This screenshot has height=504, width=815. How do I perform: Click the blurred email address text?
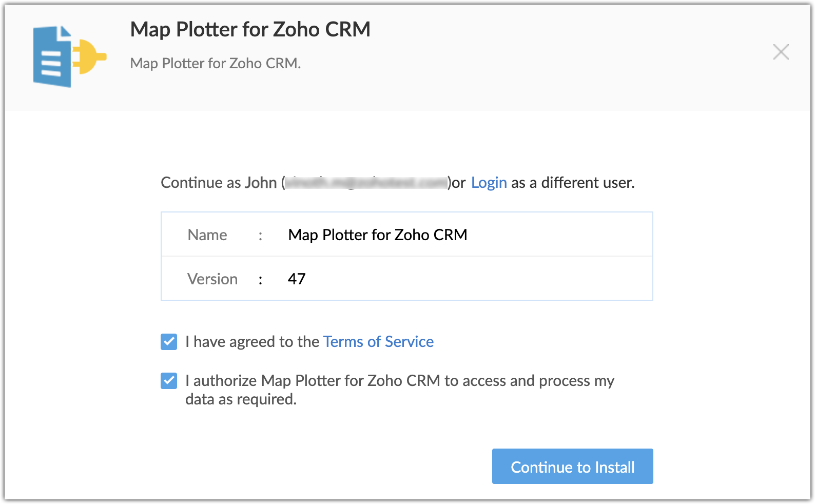click(x=366, y=183)
